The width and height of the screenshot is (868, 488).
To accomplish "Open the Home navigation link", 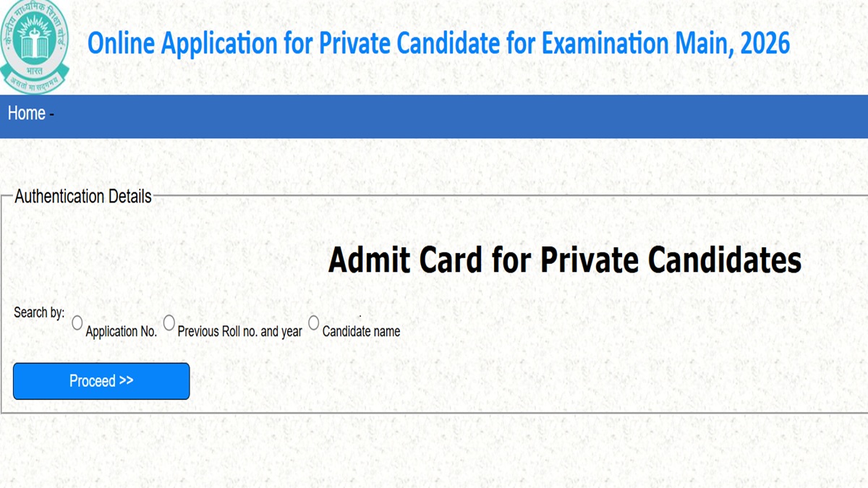I will [x=27, y=114].
